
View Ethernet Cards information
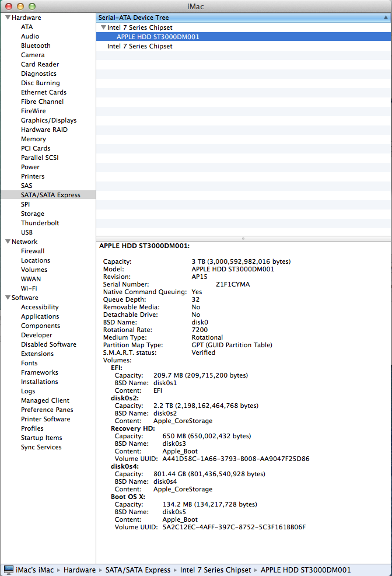(44, 92)
